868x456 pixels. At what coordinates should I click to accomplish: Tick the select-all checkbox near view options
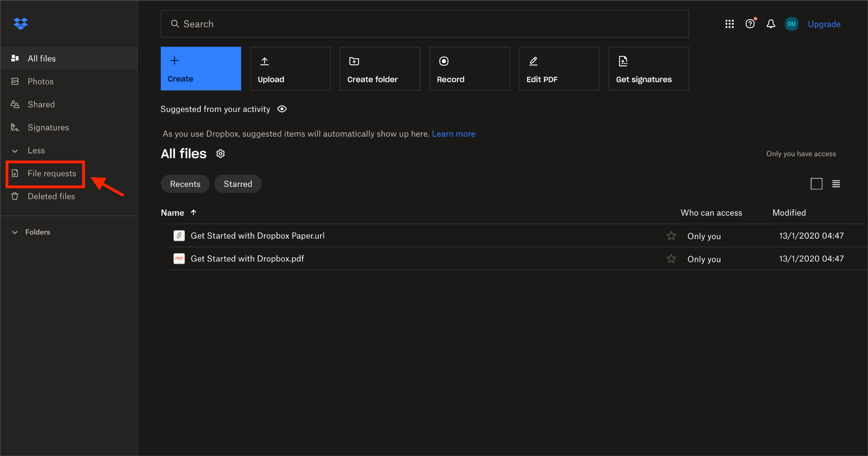click(x=816, y=184)
